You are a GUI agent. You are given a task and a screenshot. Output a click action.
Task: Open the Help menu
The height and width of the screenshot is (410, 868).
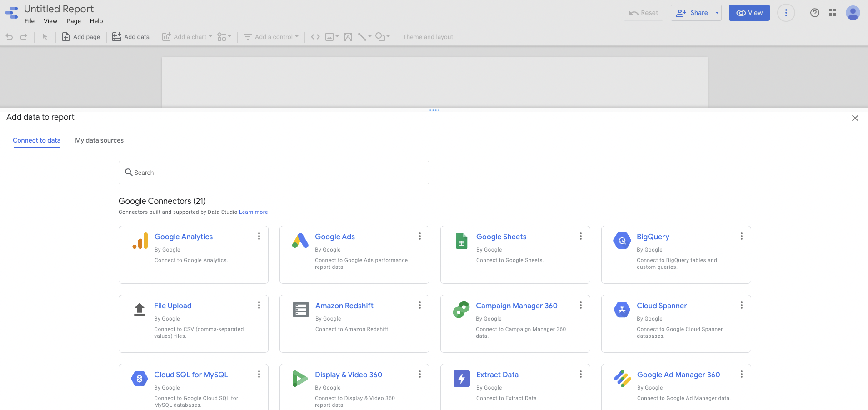pos(96,21)
